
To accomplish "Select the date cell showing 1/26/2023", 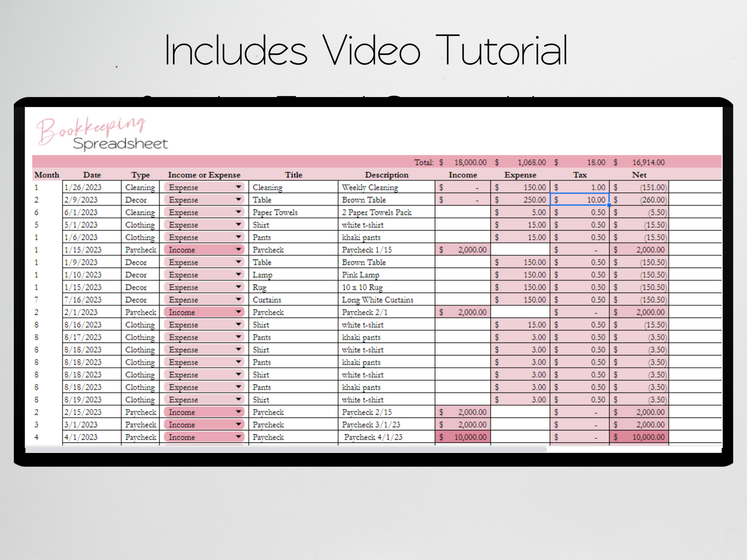I will coord(91,187).
